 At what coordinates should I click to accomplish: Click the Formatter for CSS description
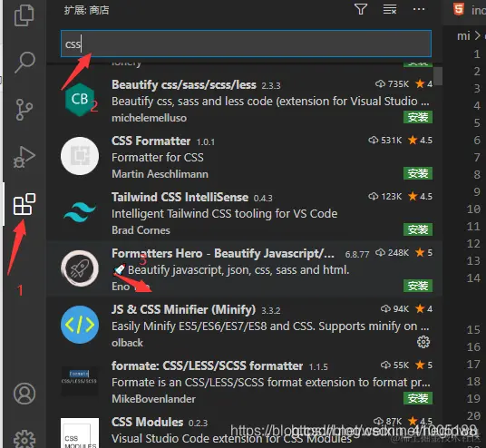158,158
